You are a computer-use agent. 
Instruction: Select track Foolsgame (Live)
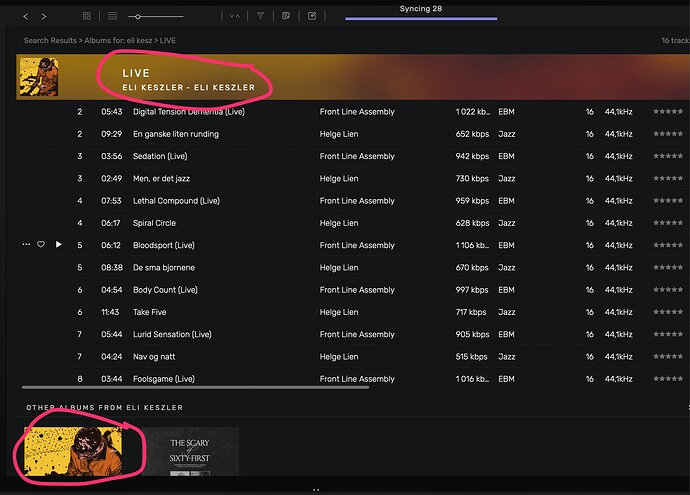tap(164, 379)
